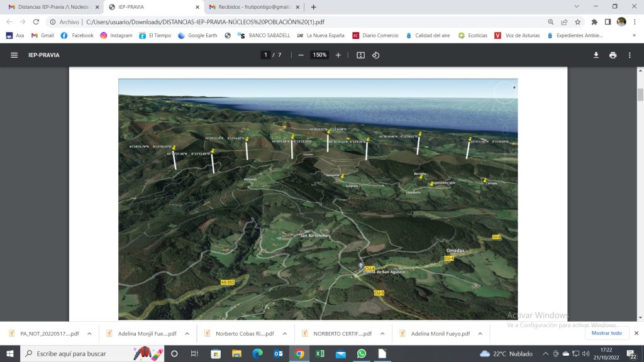Open the Chrome extensions puzzle icon
This screenshot has height=362, width=644.
[x=594, y=21]
